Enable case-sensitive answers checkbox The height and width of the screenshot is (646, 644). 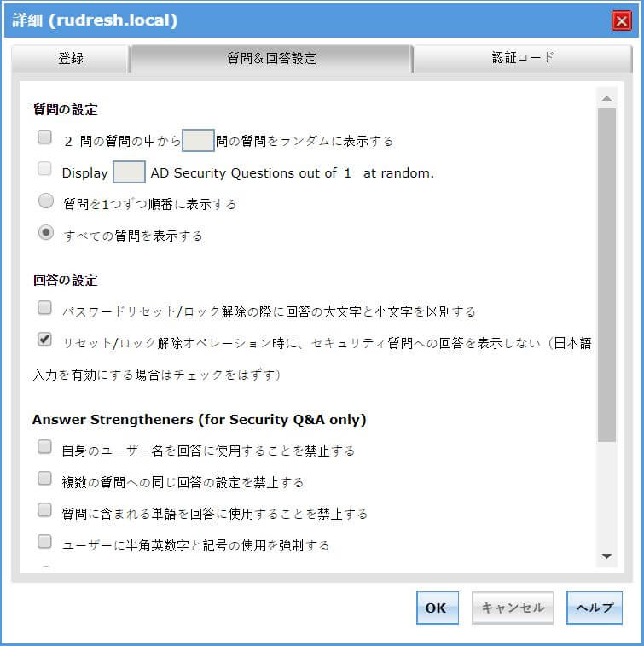pos(45,307)
